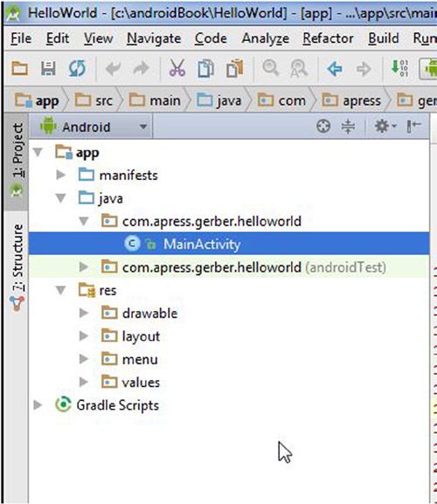Click the Paste clipboard icon
This screenshot has width=437, height=504.
(235, 68)
